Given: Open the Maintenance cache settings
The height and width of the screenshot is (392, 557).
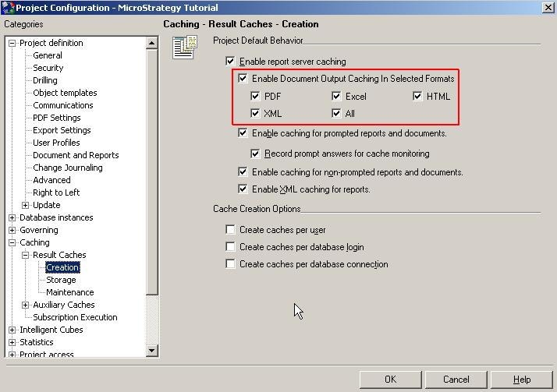Looking at the screenshot, I should [70, 292].
